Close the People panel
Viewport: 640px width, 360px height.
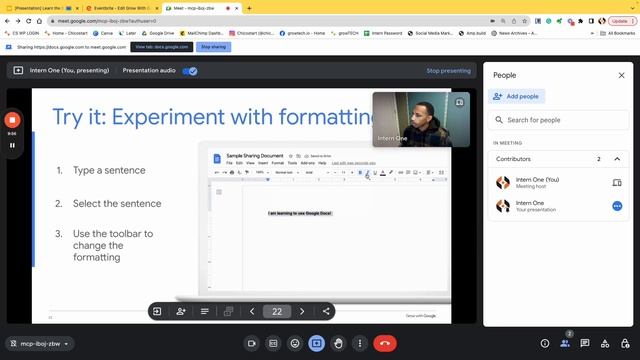tap(621, 76)
